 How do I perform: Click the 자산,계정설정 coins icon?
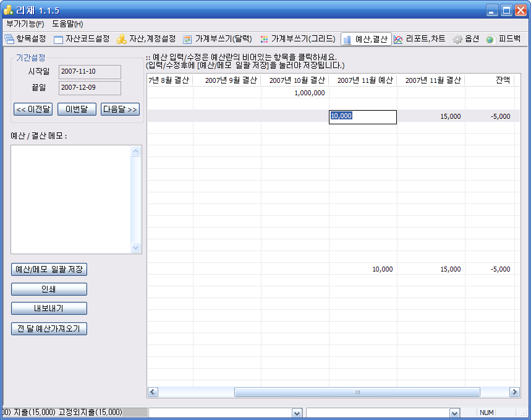122,39
